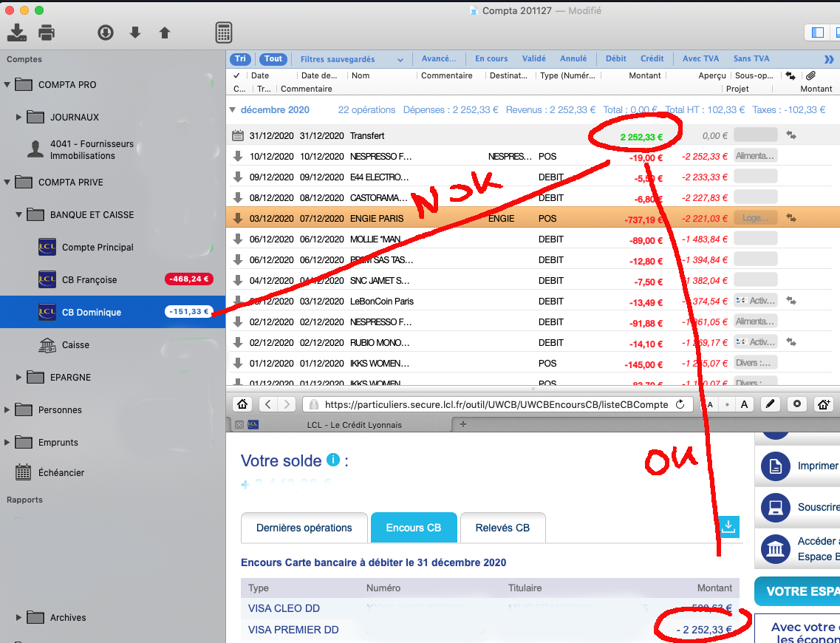Click the import download tray toolbar icon
This screenshot has height=643, width=840.
(x=17, y=33)
